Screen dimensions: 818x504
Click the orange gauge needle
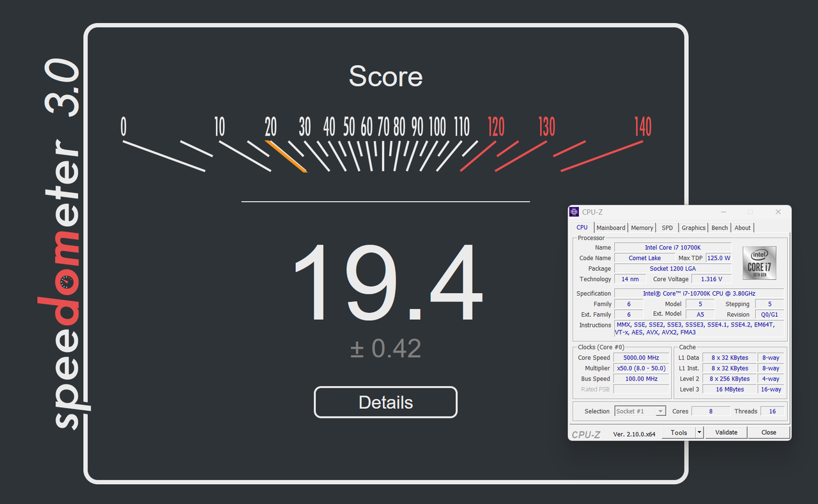click(x=286, y=157)
